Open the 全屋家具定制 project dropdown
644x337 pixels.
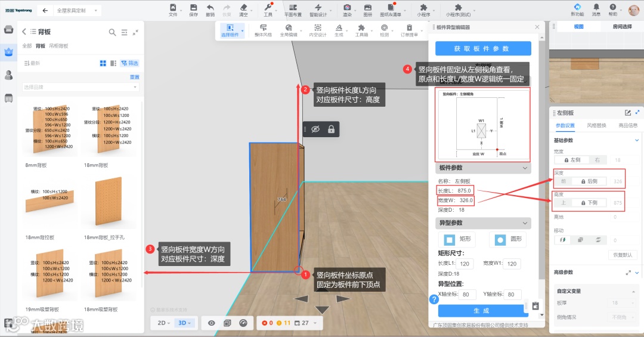click(77, 10)
